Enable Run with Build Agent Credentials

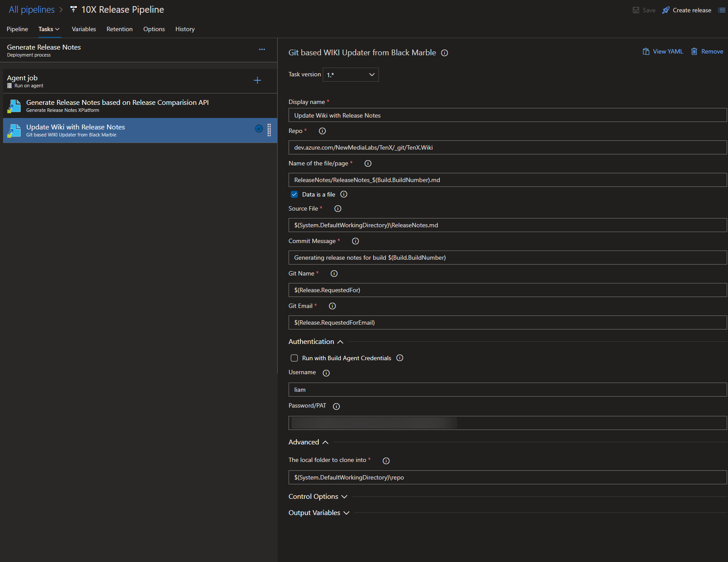(294, 358)
